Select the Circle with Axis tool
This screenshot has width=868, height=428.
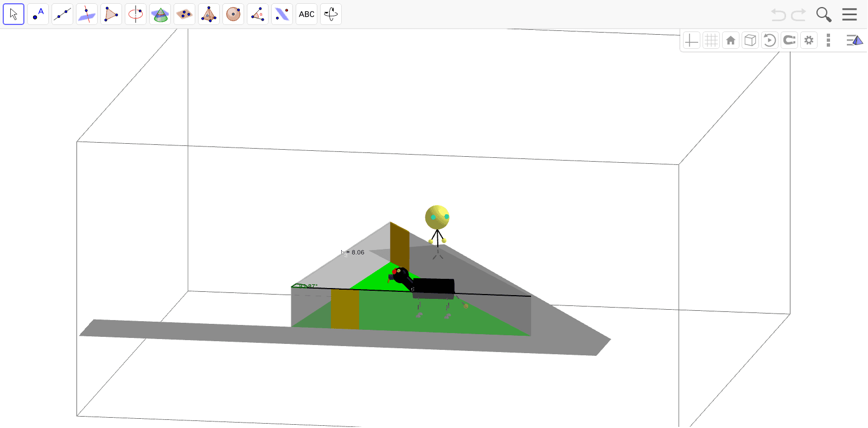click(136, 14)
